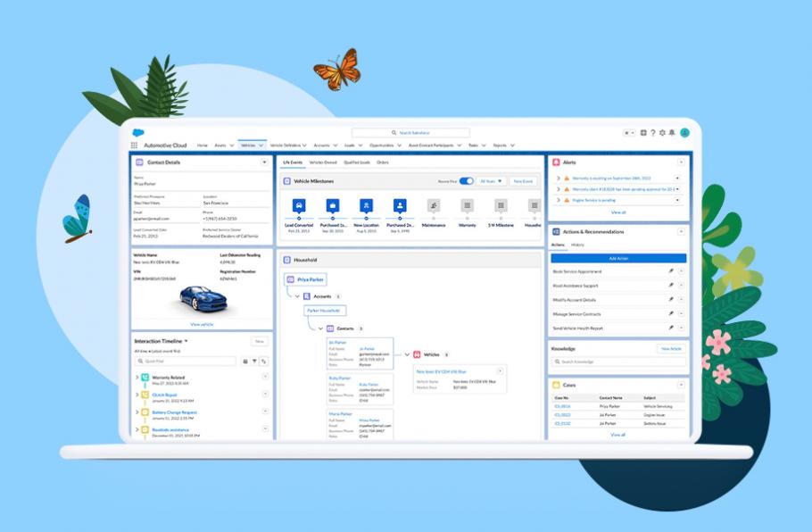Open the Battery Change Request timeline entry
This screenshot has width=812, height=532.
(x=174, y=412)
